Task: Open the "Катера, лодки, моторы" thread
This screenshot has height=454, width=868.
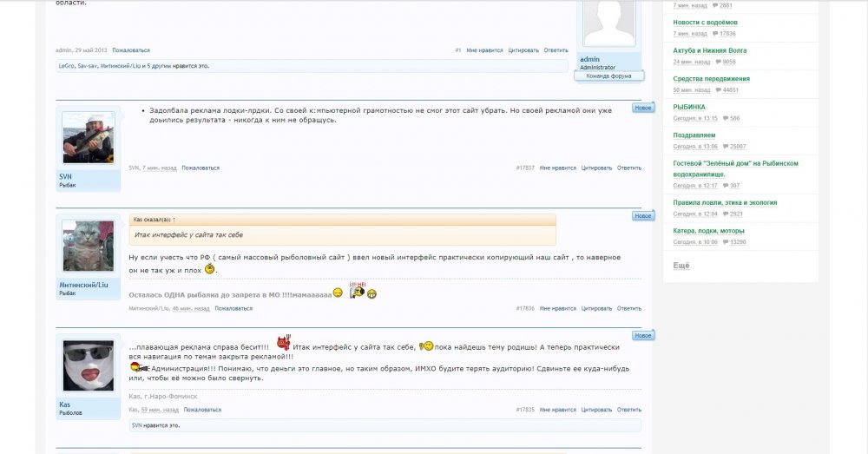Action: point(708,231)
